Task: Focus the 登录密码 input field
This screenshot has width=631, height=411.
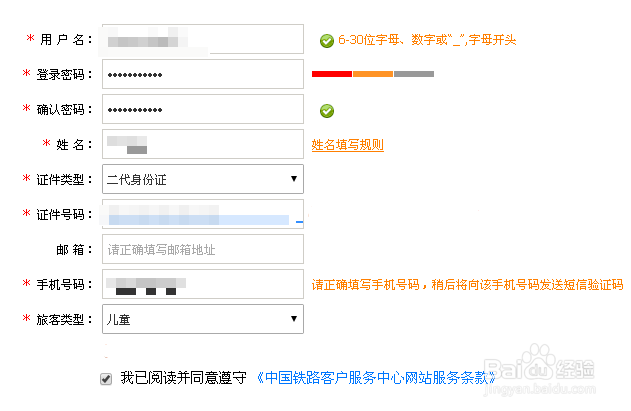Action: 203,74
